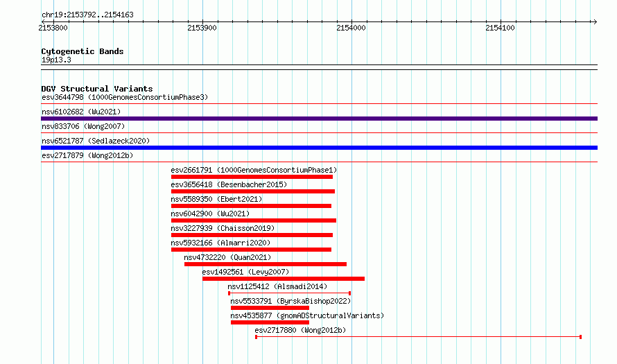This screenshot has height=364, width=617.
Task: Click the nsv6102682 (Wu2021) label
Action: pos(81,112)
